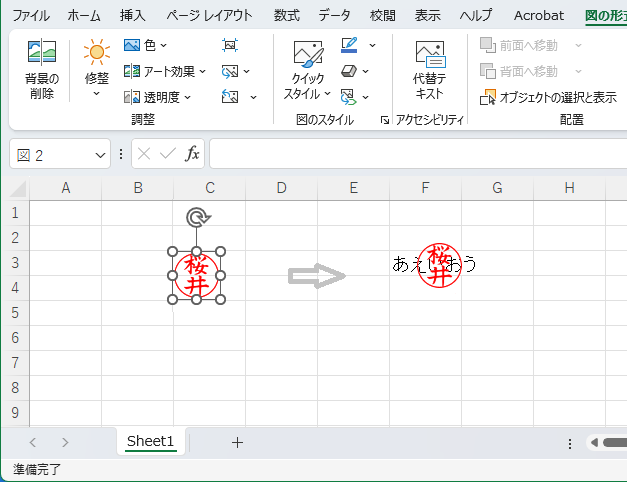Expand the アート効果 dropdown

[164, 71]
